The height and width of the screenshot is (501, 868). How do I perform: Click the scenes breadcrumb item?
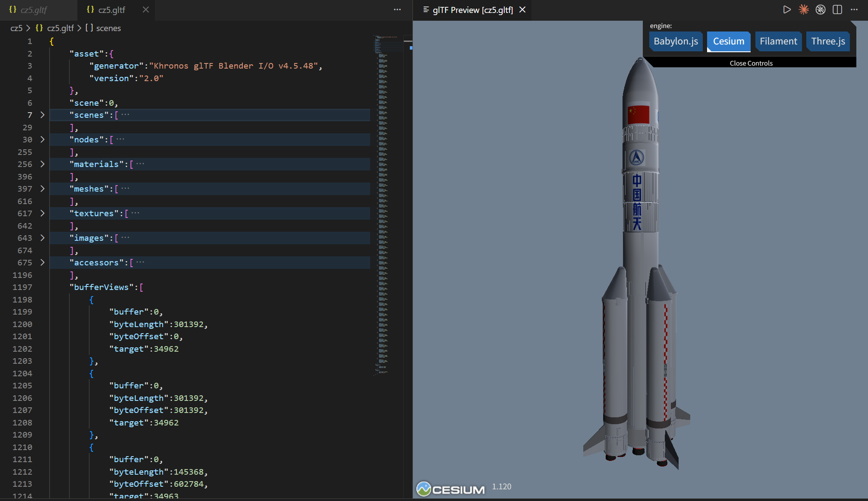pos(108,28)
